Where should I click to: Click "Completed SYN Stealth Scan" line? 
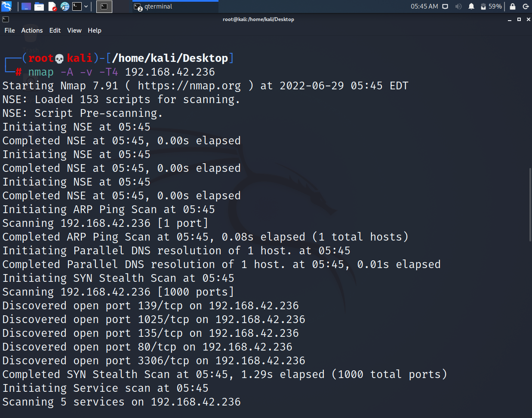click(224, 375)
